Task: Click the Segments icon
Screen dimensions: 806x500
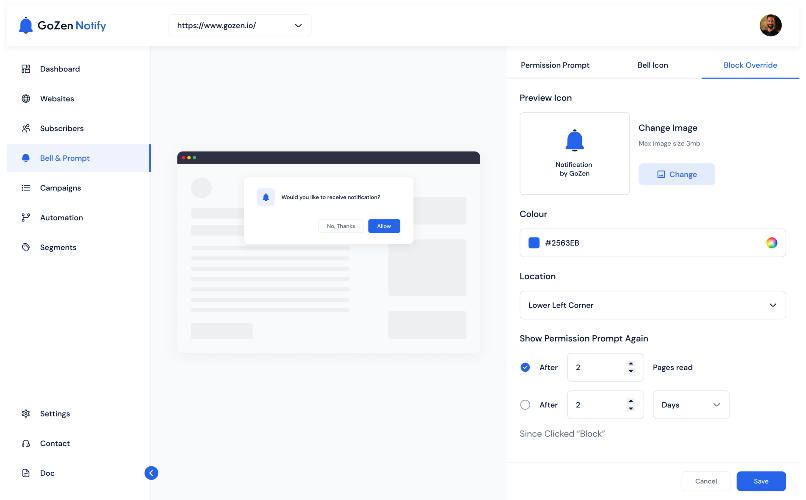Action: point(26,248)
